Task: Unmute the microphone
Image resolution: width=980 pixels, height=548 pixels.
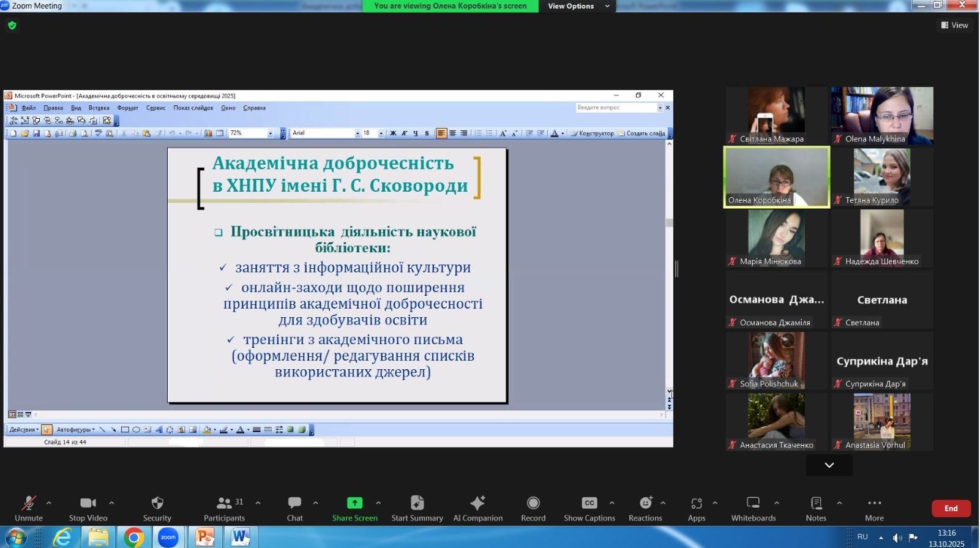Action: [29, 508]
